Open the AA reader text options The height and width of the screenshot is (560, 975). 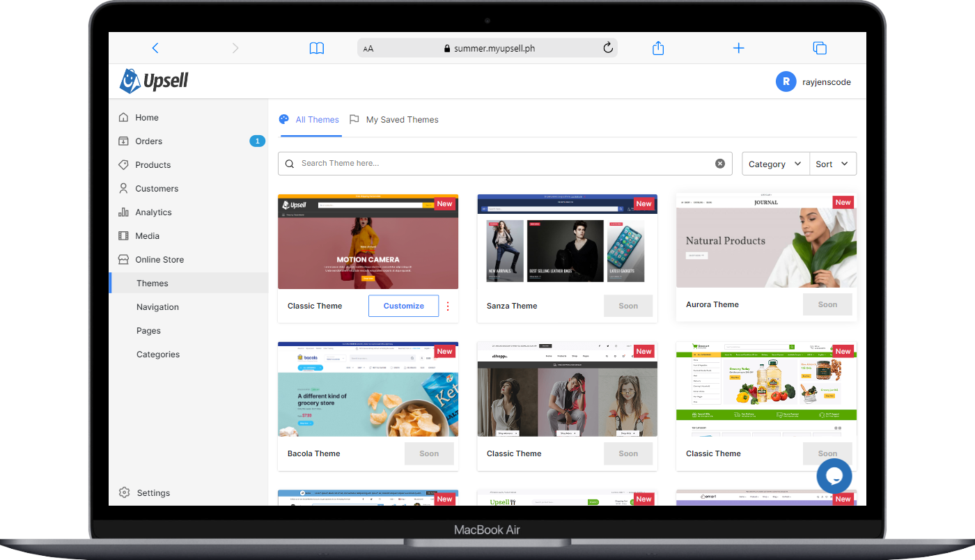point(368,49)
